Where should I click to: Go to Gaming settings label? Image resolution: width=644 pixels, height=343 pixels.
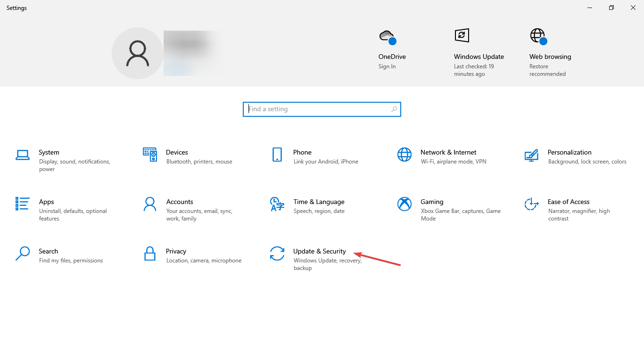[x=432, y=202]
